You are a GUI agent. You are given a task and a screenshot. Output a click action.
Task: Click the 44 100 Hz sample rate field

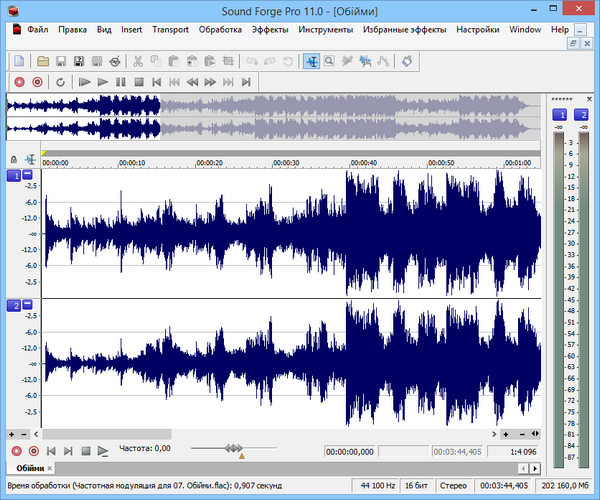[378, 485]
